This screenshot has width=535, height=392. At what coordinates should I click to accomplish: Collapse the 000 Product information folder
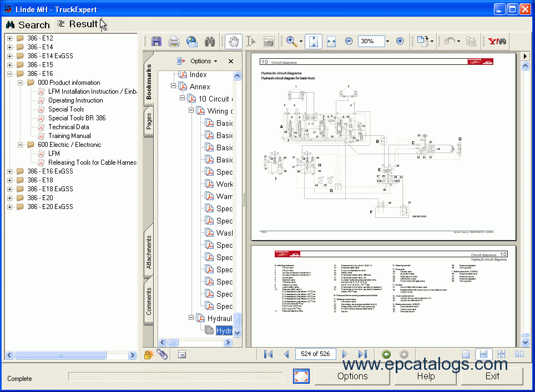[x=20, y=83]
